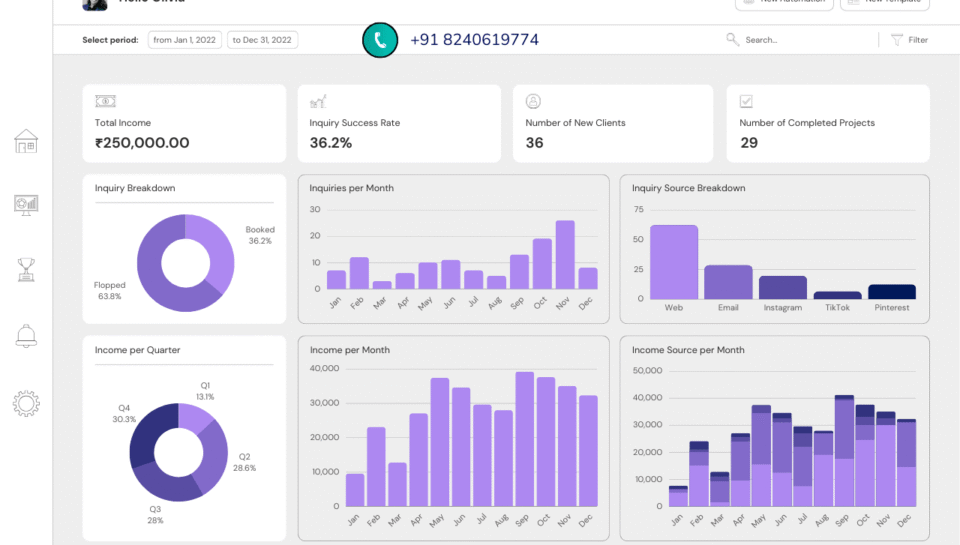Screen dimensions: 960x545
Task: Click the trophy achievements icon
Action: (26, 269)
